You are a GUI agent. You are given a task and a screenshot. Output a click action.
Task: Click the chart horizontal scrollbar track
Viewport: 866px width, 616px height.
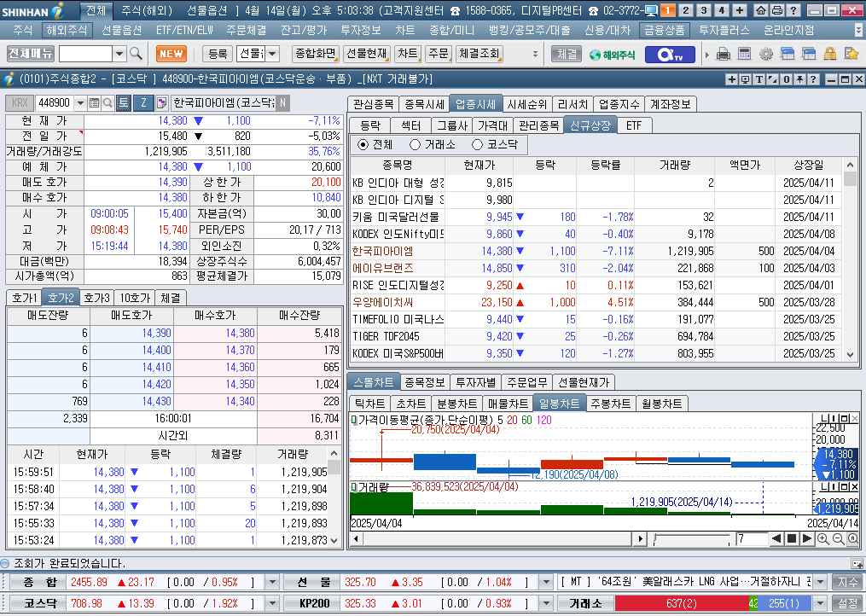coord(497,538)
